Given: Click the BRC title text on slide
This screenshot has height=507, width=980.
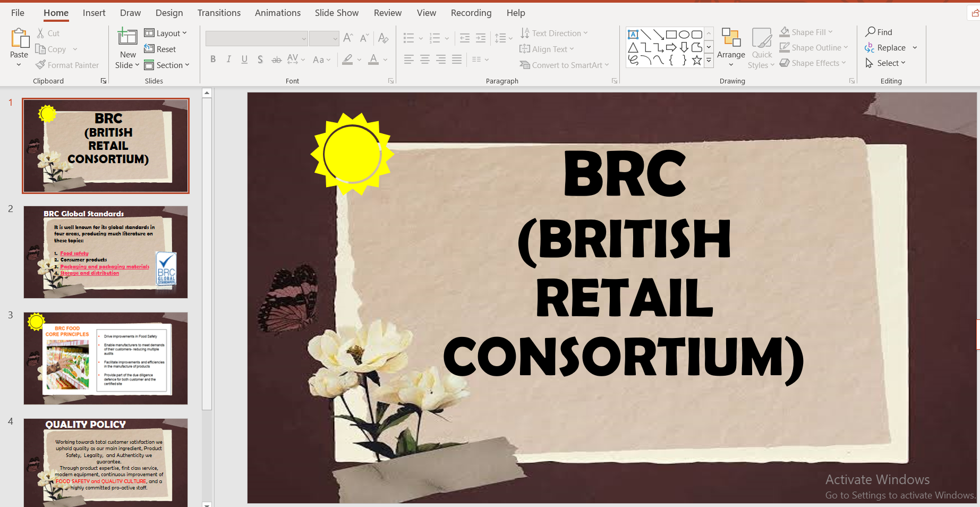Looking at the screenshot, I should pyautogui.click(x=624, y=173).
